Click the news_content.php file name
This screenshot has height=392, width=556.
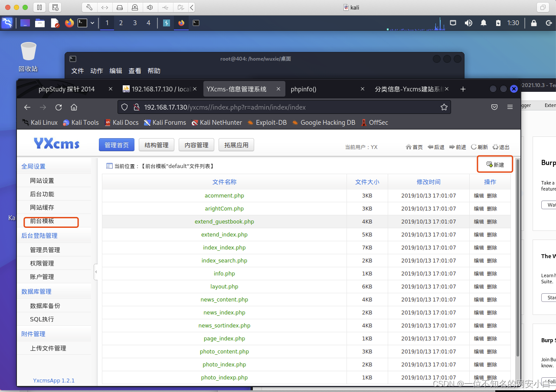(x=224, y=300)
